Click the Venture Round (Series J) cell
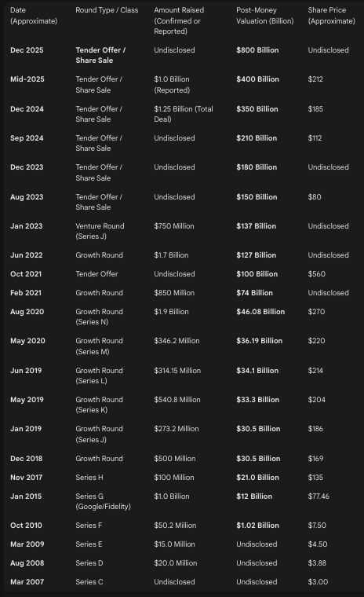The height and width of the screenshot is (597, 364). pos(100,231)
